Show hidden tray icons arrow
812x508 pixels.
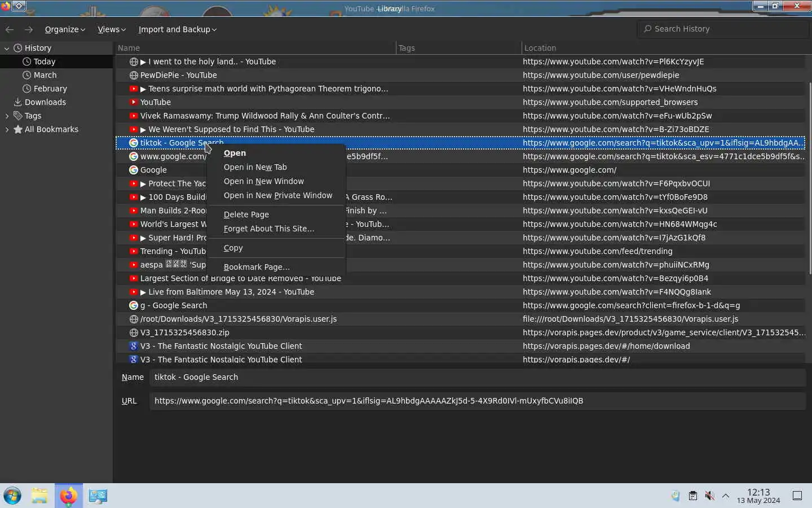click(726, 496)
